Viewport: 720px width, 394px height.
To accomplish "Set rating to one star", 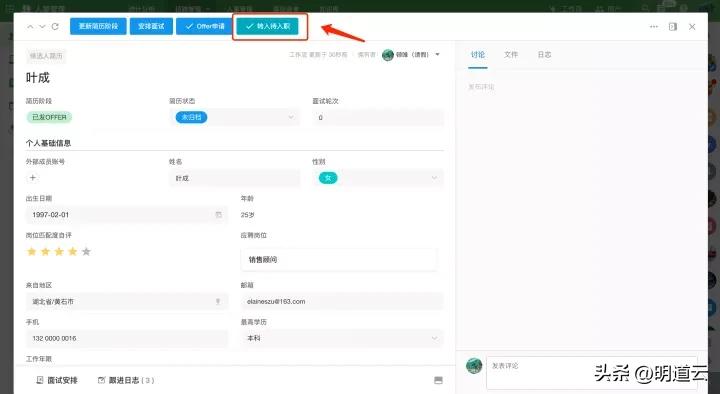I will pos(32,252).
